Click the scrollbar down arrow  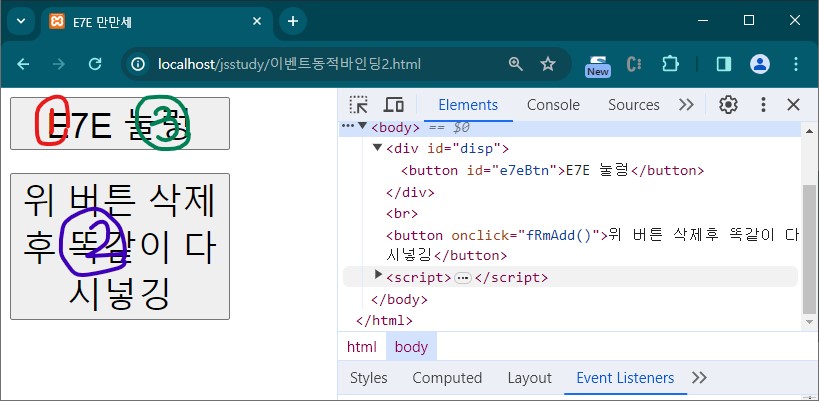pyautogui.click(x=809, y=324)
